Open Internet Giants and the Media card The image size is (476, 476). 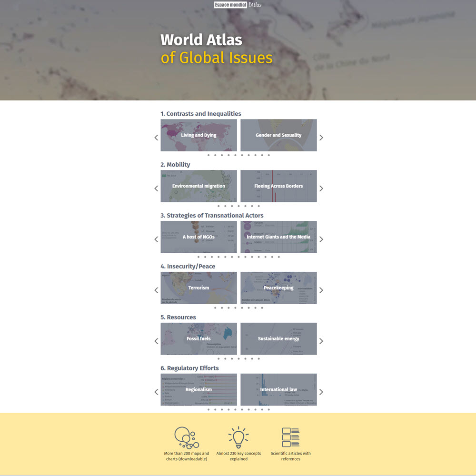[x=278, y=237]
